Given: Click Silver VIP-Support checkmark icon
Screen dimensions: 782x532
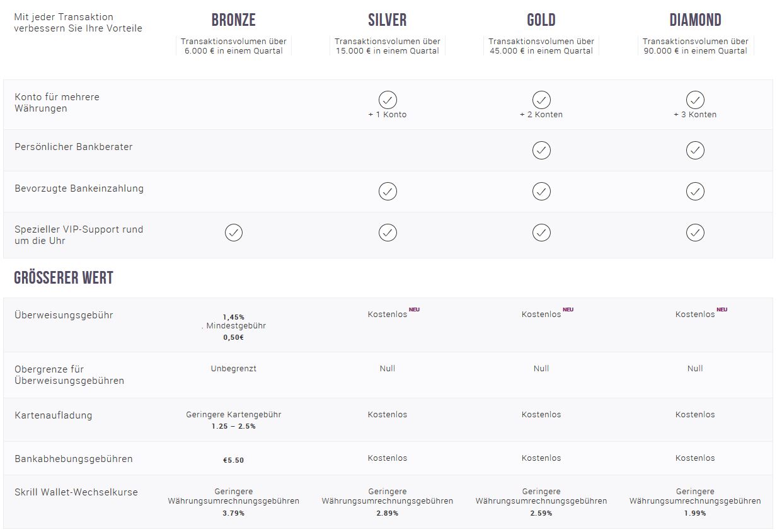Looking at the screenshot, I should 388,233.
